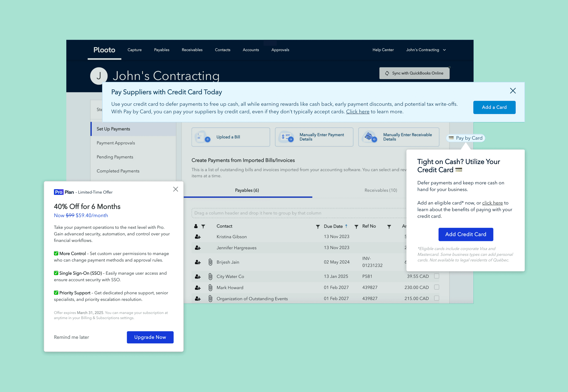Screen dimensions: 568x392
Task: Click Sync with QuickBooks Online button
Action: click(414, 73)
